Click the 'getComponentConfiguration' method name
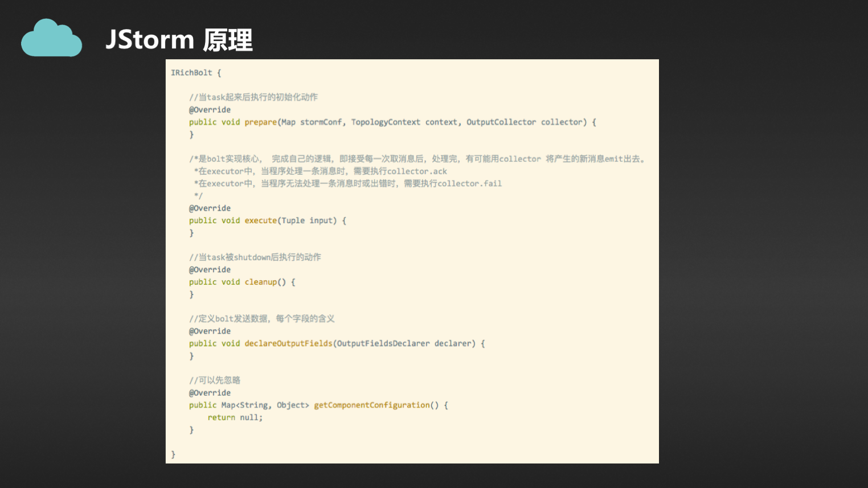The width and height of the screenshot is (868, 488). click(372, 405)
